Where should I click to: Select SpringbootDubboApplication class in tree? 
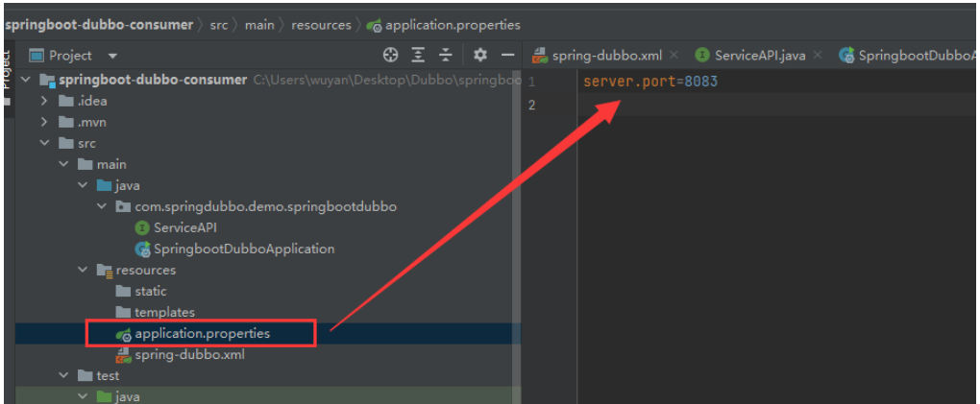tap(234, 250)
